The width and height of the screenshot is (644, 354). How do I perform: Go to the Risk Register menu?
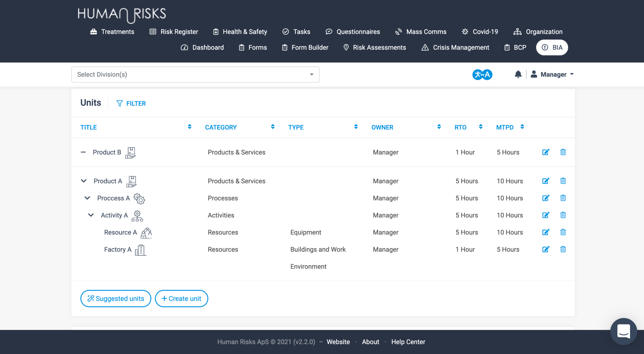coord(174,32)
